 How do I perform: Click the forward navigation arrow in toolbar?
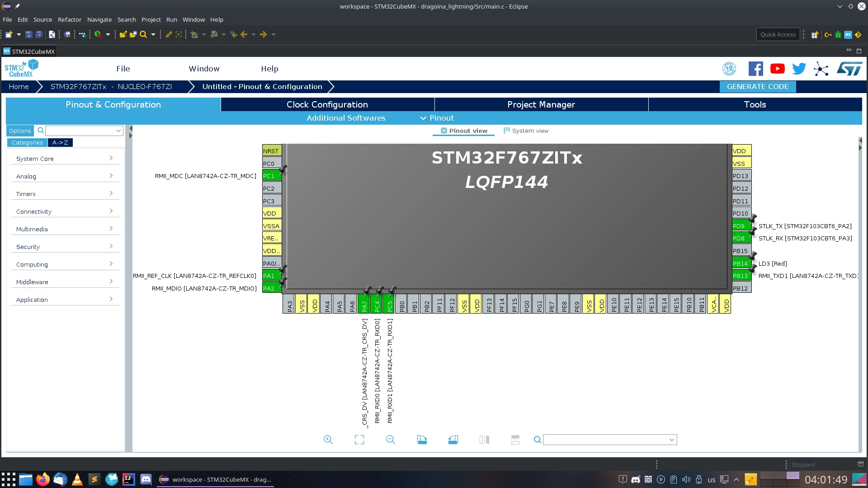click(x=264, y=34)
